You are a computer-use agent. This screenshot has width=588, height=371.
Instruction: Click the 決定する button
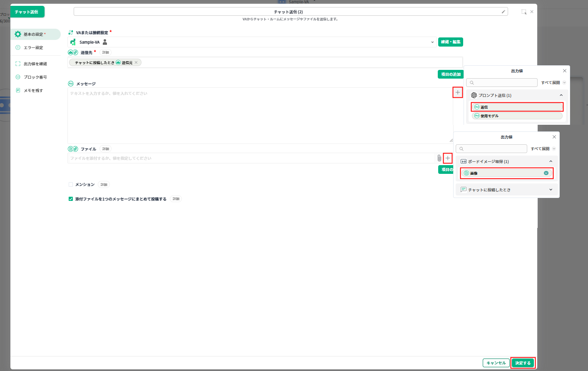point(523,363)
